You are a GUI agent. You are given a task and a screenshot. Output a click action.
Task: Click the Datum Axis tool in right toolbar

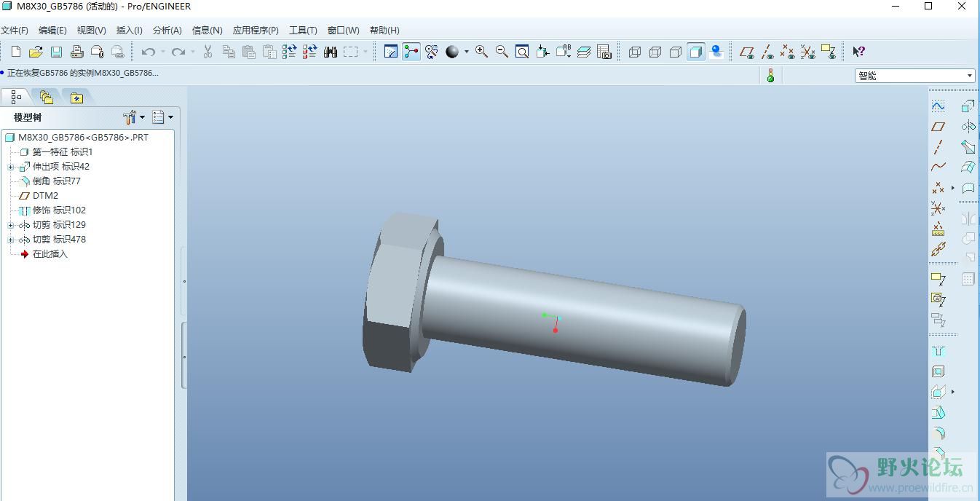(x=938, y=146)
